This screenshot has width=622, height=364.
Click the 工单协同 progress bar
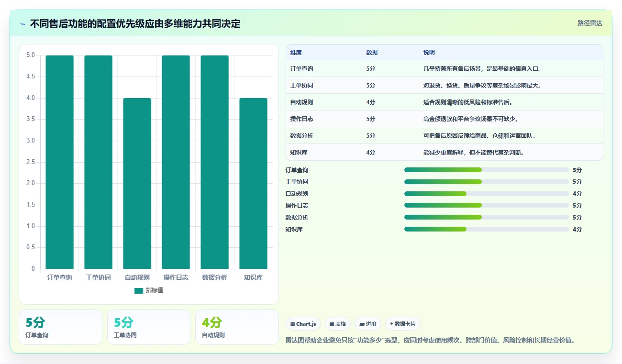click(487, 182)
